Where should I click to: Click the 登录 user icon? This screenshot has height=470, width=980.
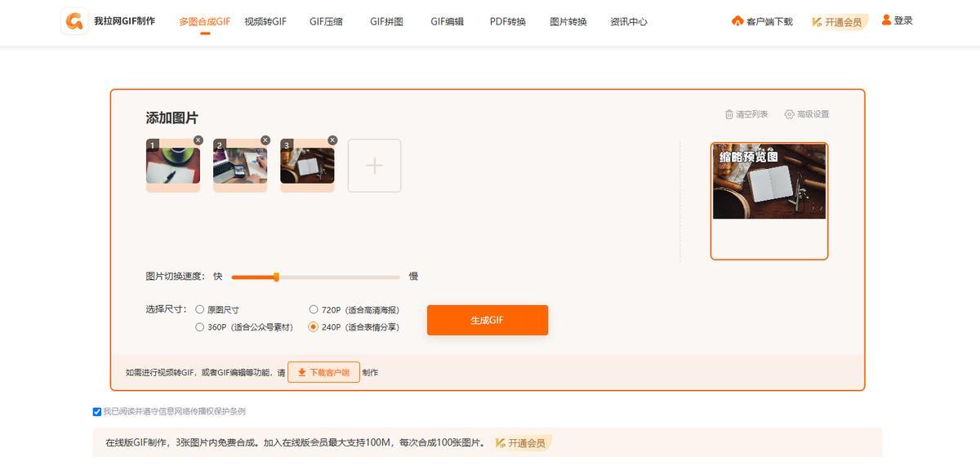coord(886,20)
